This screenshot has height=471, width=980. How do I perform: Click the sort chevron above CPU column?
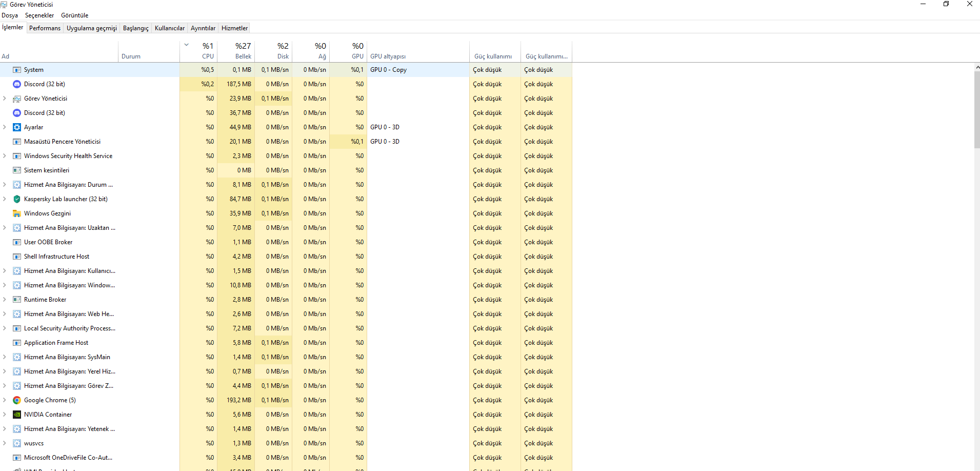[187, 45]
